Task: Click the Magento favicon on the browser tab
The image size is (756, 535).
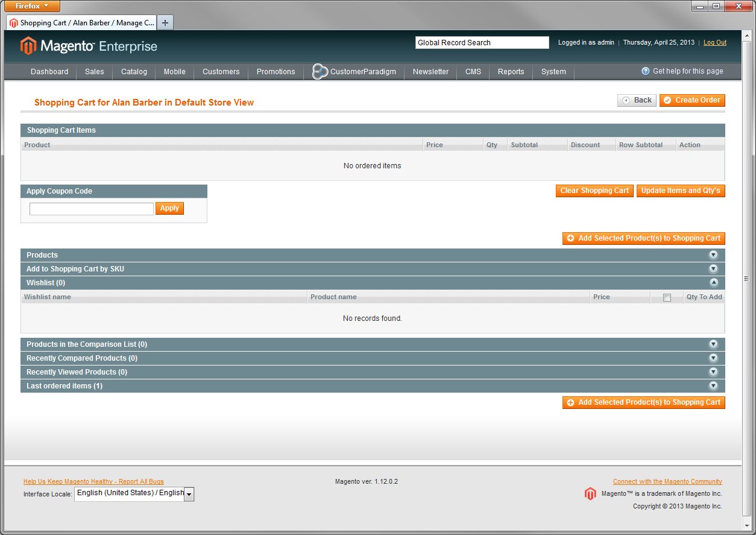Action: 14,23
